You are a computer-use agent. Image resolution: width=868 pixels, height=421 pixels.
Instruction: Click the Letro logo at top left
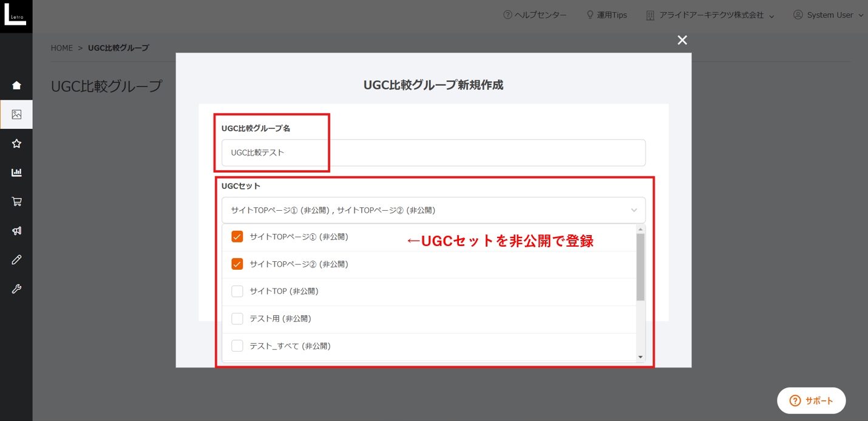tap(16, 16)
